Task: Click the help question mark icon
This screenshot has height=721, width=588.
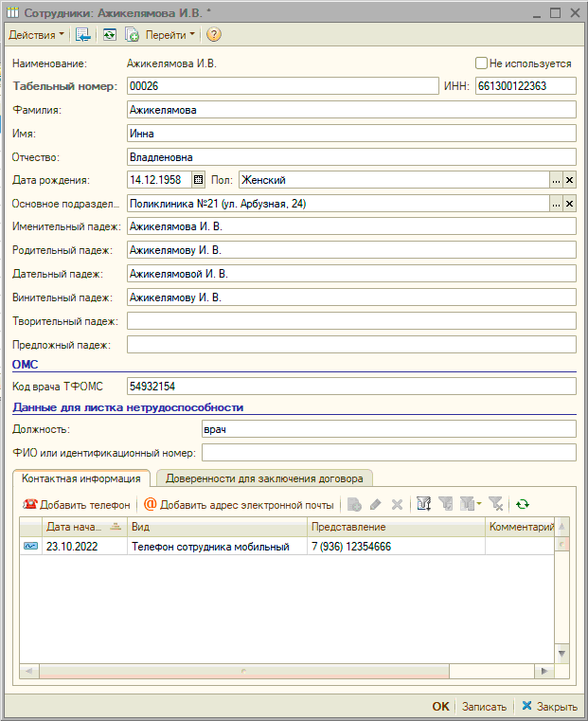Action: pyautogui.click(x=214, y=35)
